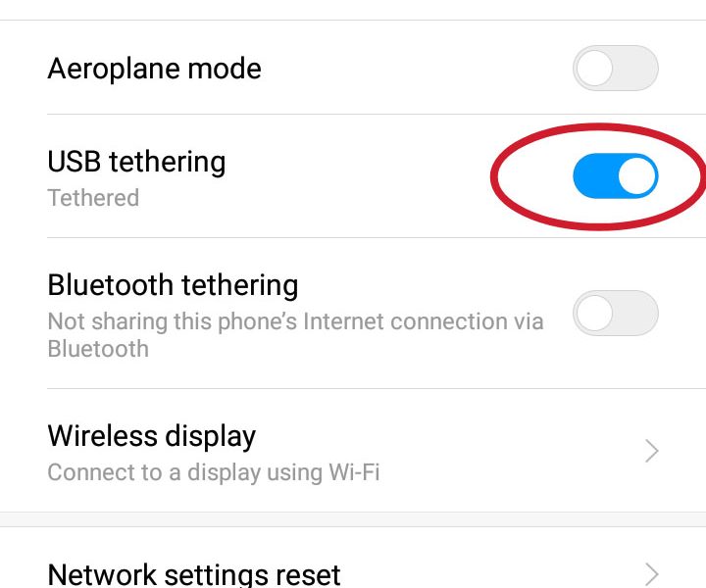Image resolution: width=706 pixels, height=588 pixels.
Task: Tap the Aeroplane mode label
Action: (x=155, y=69)
